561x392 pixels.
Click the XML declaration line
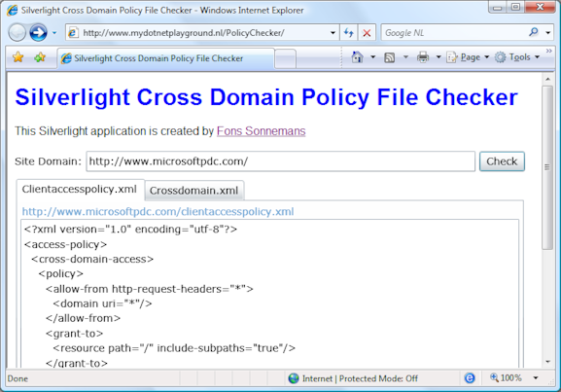pos(130,230)
